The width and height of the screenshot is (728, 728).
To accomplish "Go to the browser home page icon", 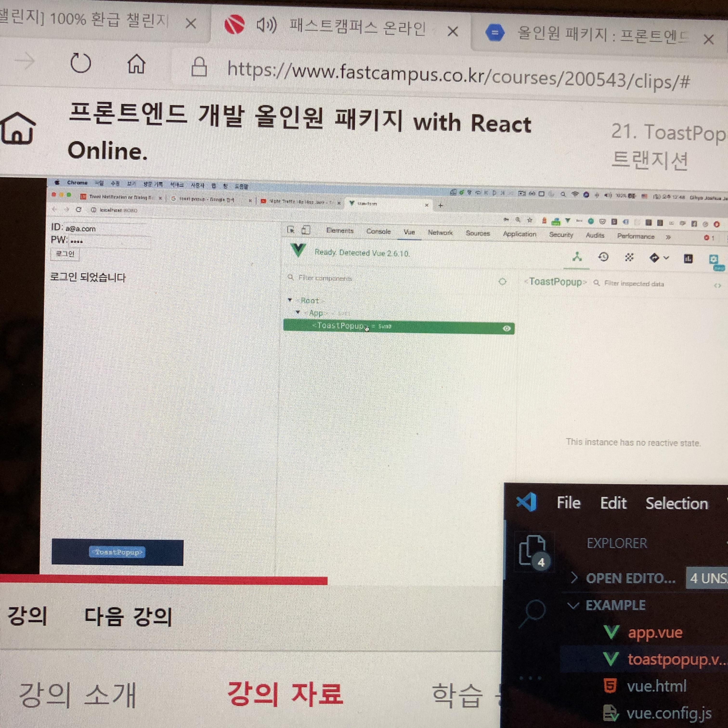I will pos(136,64).
